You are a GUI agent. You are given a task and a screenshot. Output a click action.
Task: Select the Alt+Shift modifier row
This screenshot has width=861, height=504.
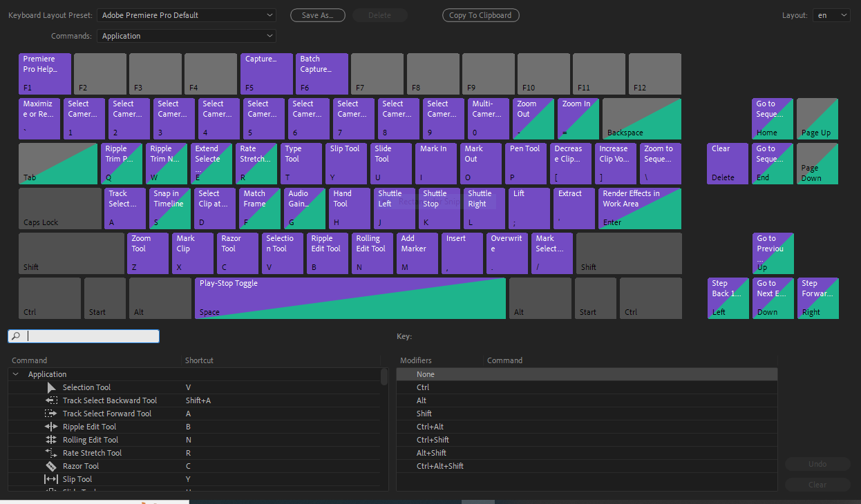pos(587,453)
